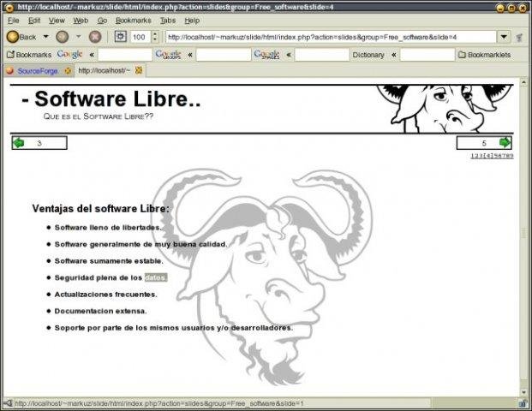Open the File menu

[x=13, y=21]
